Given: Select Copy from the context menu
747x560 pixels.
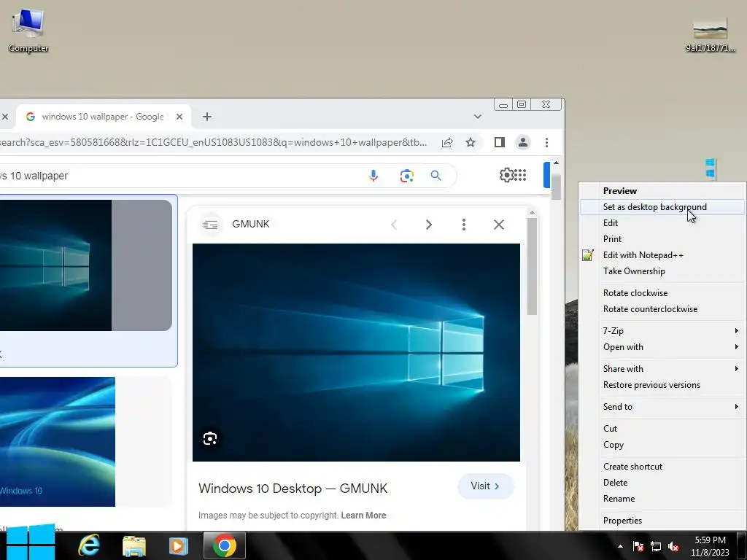Looking at the screenshot, I should tap(662, 445).
